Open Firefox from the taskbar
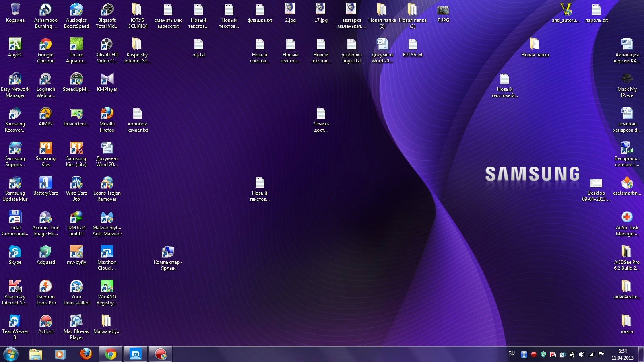This screenshot has width=644, height=362. 86,354
